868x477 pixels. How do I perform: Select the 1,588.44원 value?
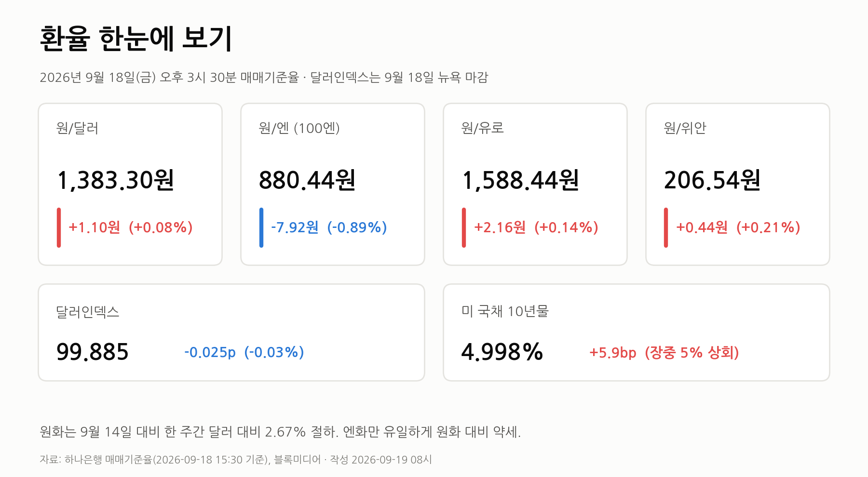pyautogui.click(x=520, y=180)
